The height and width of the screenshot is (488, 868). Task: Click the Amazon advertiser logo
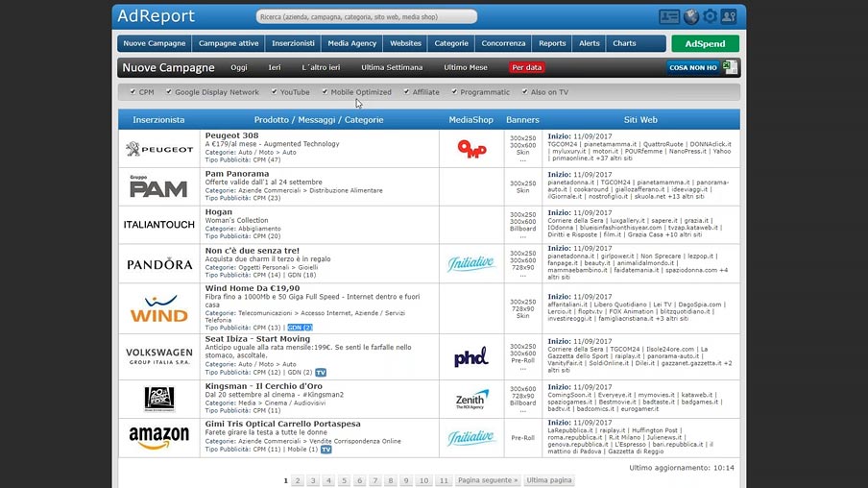pos(158,438)
